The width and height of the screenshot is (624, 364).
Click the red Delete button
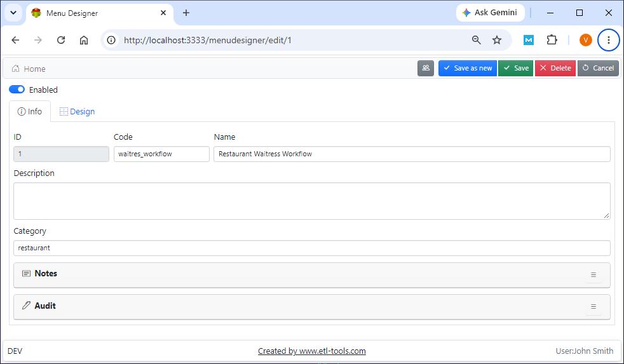[555, 68]
